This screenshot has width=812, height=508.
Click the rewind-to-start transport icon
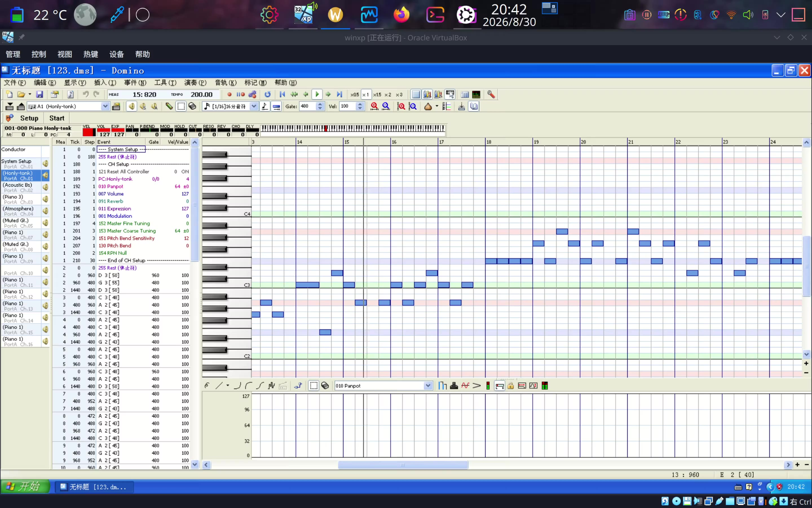(283, 95)
